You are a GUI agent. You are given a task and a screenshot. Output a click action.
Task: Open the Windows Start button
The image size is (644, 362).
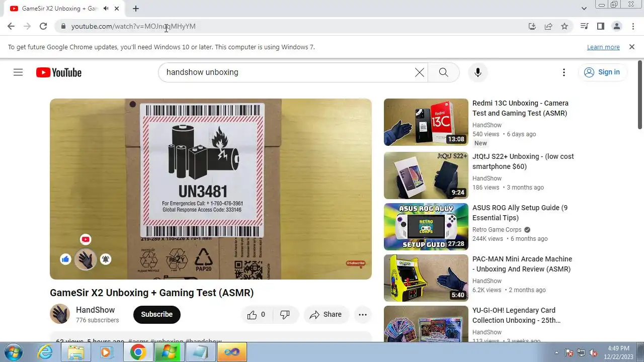point(13,352)
